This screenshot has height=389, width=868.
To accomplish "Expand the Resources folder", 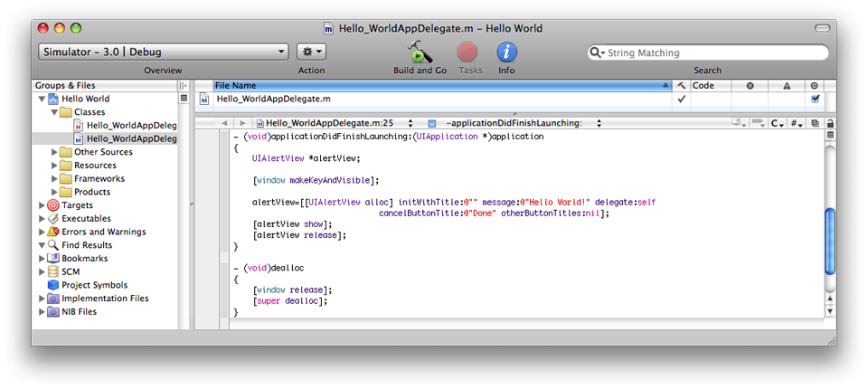I will (54, 166).
